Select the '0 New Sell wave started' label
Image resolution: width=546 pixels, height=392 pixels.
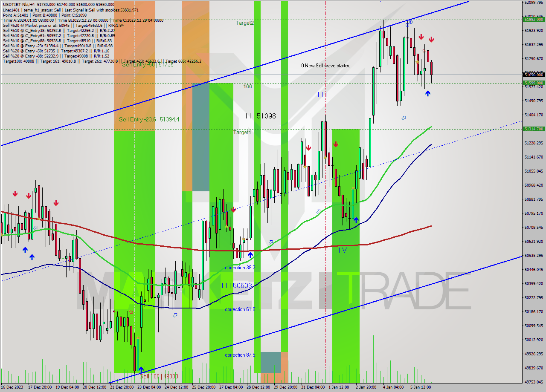click(326, 66)
